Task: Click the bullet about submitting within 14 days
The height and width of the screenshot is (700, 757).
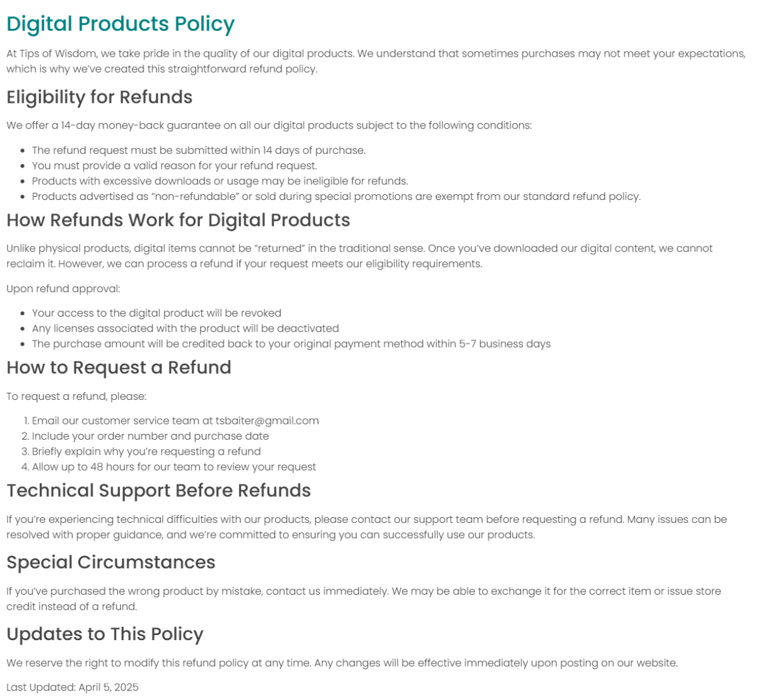Action: pos(199,150)
